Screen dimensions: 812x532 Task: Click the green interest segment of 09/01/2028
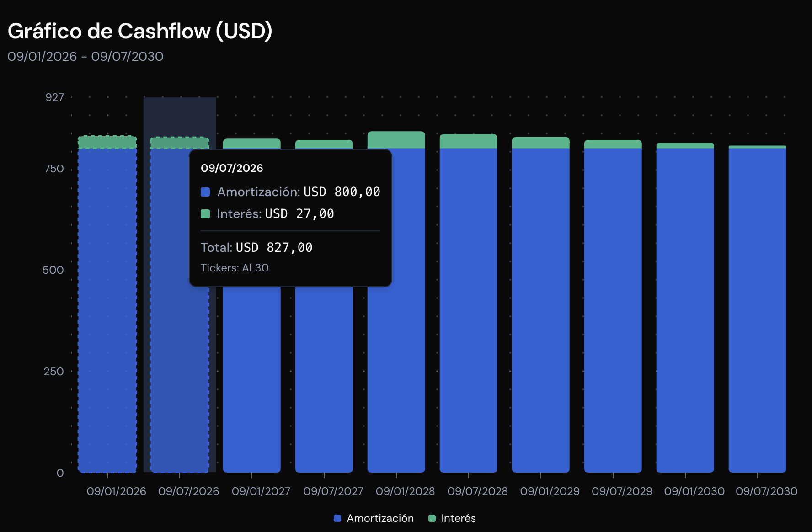pos(396,140)
